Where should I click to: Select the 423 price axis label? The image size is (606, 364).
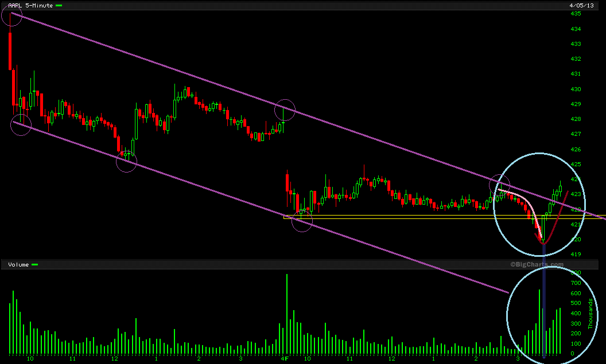click(576, 194)
